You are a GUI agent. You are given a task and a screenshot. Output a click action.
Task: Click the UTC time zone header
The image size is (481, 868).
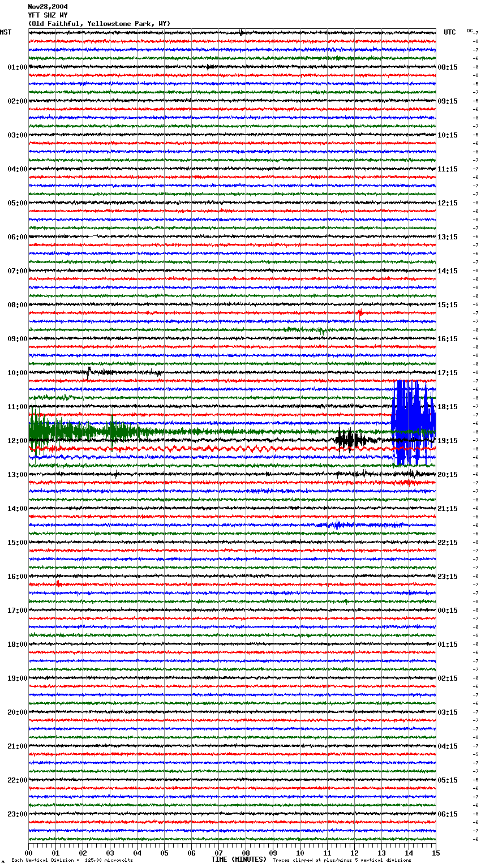pos(450,32)
